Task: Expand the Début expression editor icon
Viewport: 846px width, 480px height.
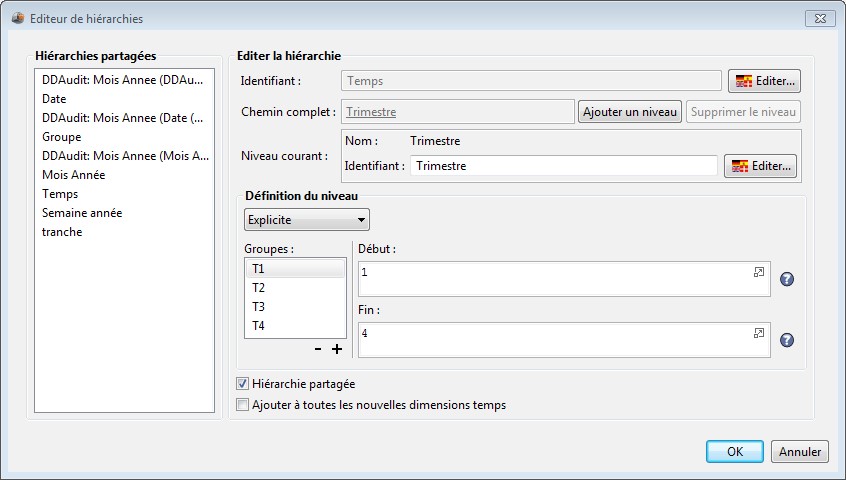Action: coord(759,272)
